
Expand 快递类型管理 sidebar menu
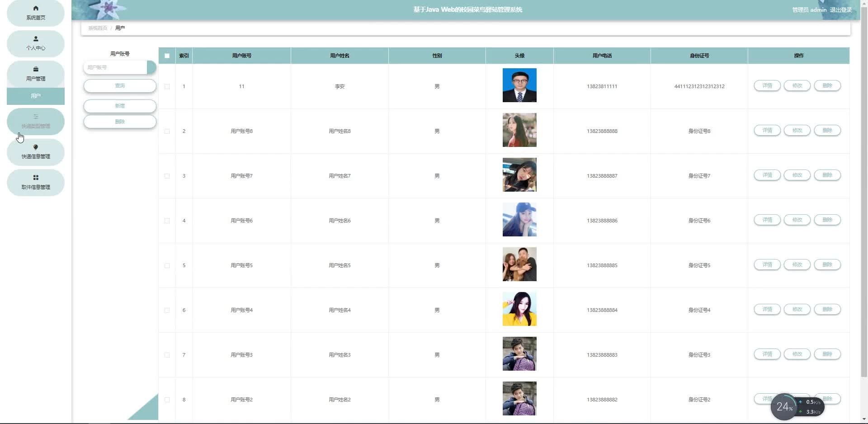pos(36,121)
